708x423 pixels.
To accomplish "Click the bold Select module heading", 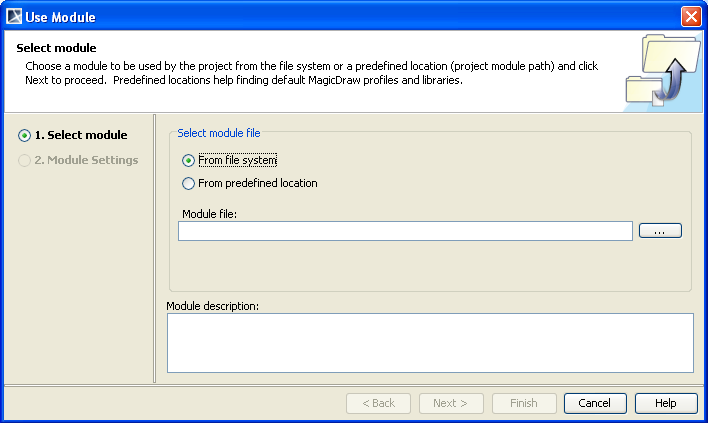I will 56,48.
